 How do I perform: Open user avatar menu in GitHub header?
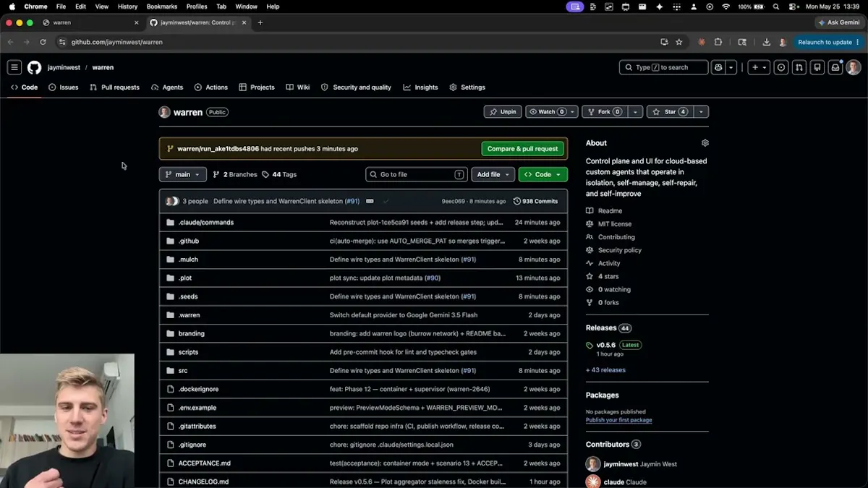pos(854,67)
